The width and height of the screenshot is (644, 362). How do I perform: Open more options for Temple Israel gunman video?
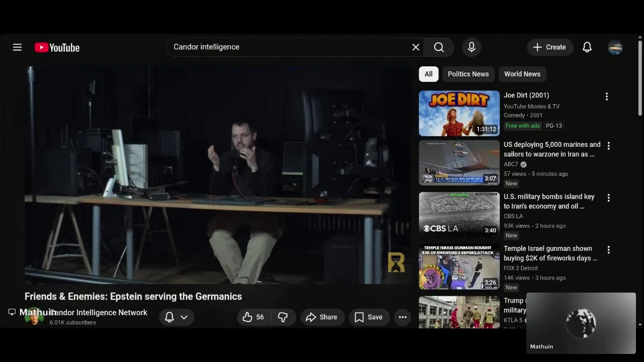tap(608, 249)
